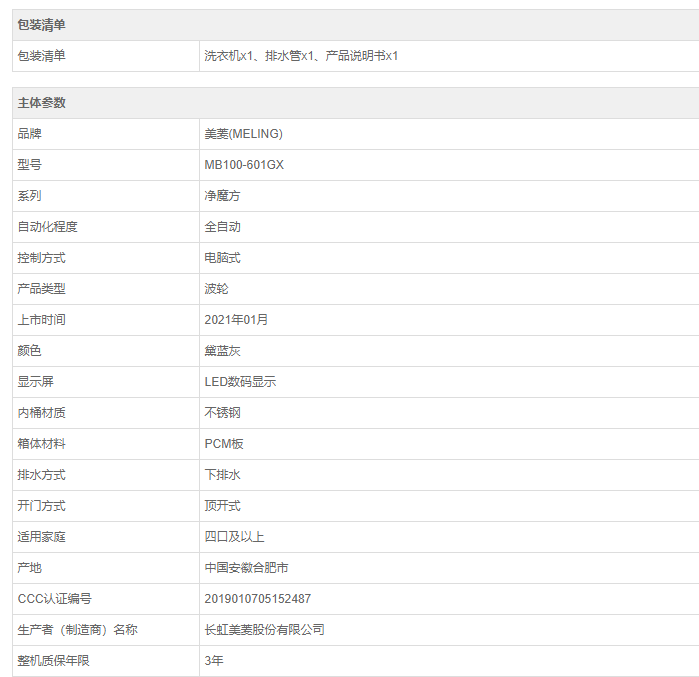Click the 中国安徽合肥市 value
The height and width of the screenshot is (677, 699).
(x=247, y=568)
